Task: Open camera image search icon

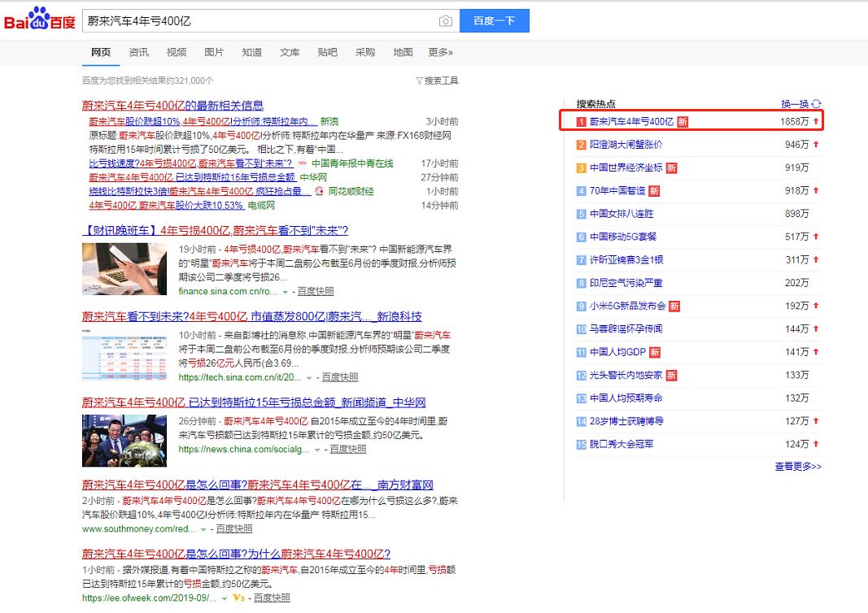Action: [445, 21]
